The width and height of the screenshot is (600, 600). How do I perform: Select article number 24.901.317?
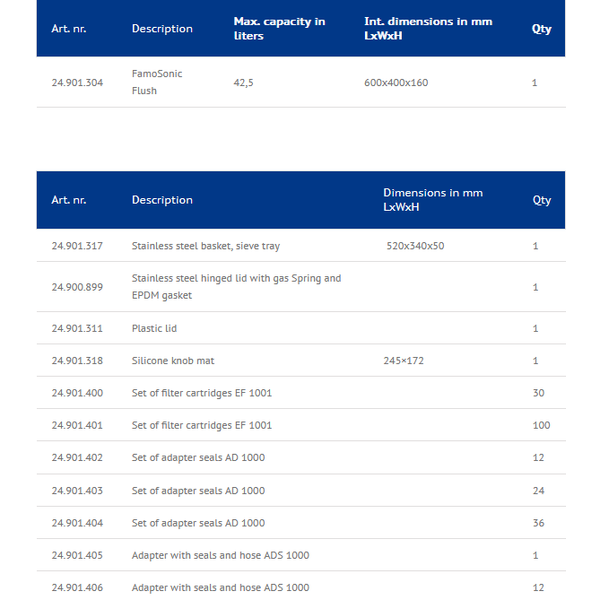click(x=77, y=246)
